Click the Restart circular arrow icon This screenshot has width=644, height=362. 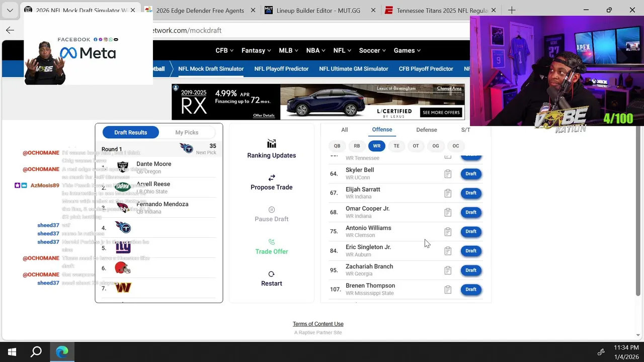[x=272, y=274]
